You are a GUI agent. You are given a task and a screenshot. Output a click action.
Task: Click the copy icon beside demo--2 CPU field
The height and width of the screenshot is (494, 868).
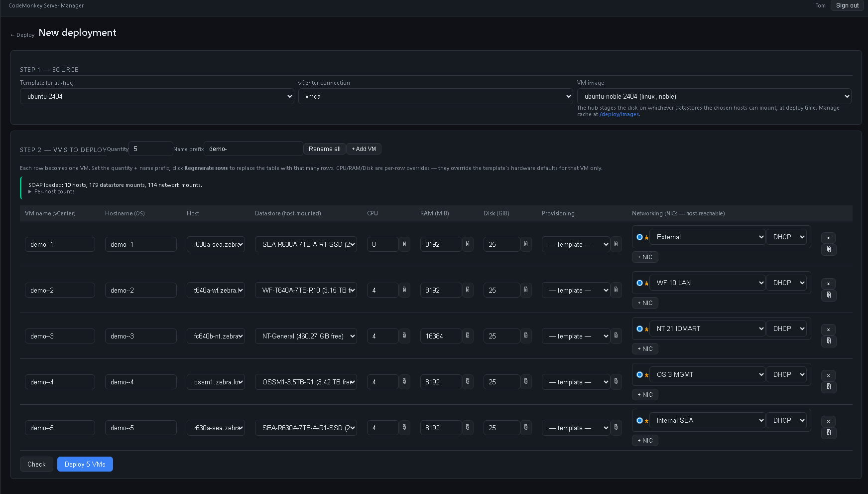pyautogui.click(x=404, y=290)
